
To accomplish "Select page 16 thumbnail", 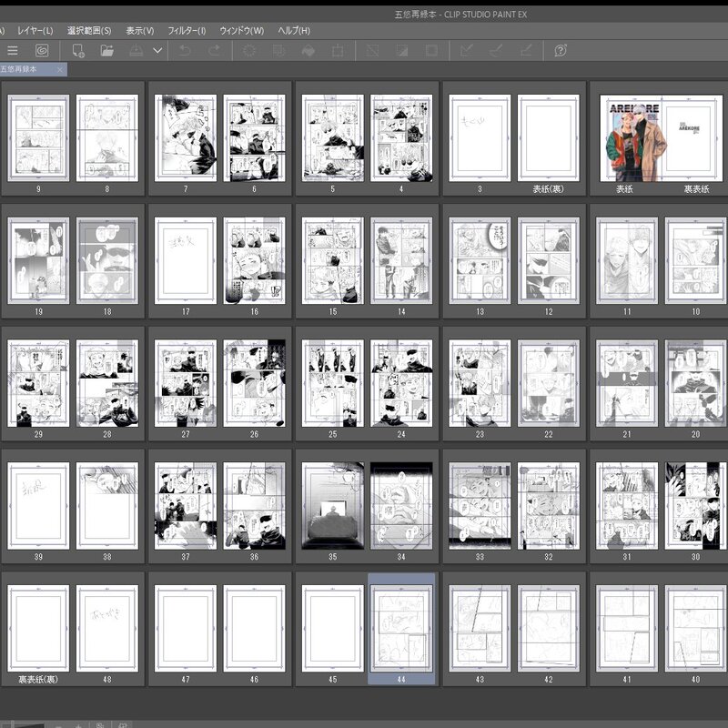I will (x=254, y=260).
